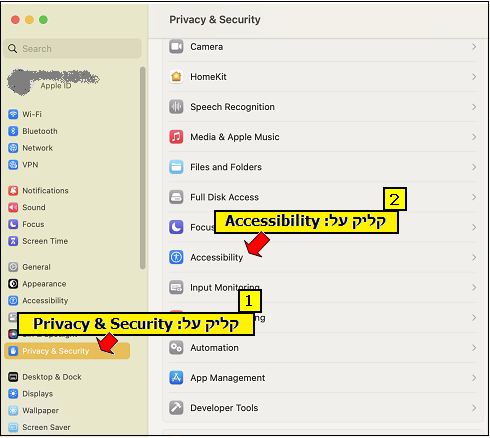Expand the Full Disk Access chevron
The image size is (490, 438).
click(474, 197)
